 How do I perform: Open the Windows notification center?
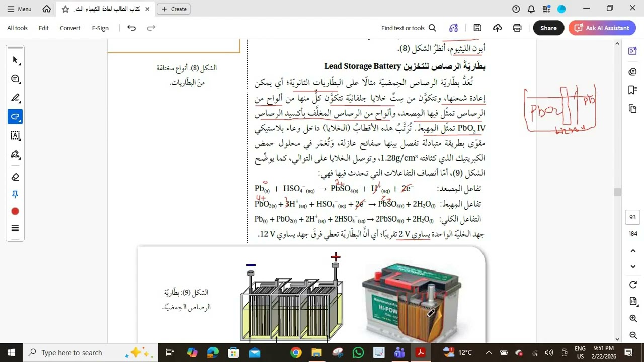point(628,352)
